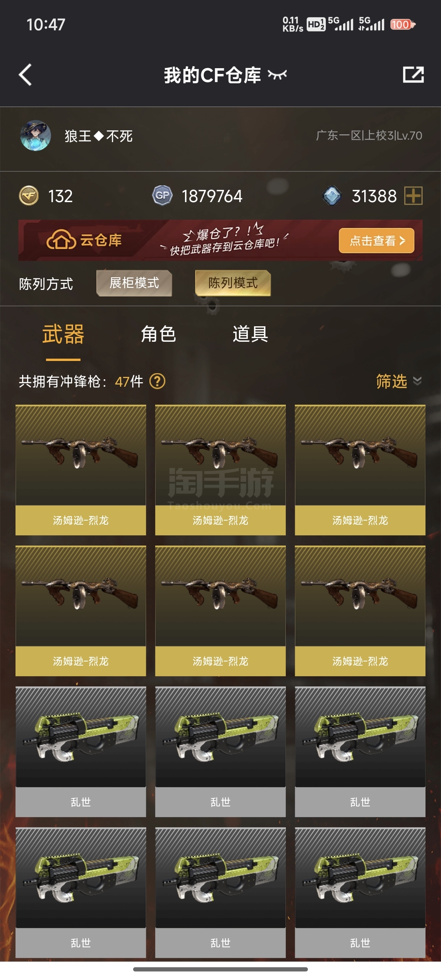Open the first 乱世 weapon card

point(81,752)
